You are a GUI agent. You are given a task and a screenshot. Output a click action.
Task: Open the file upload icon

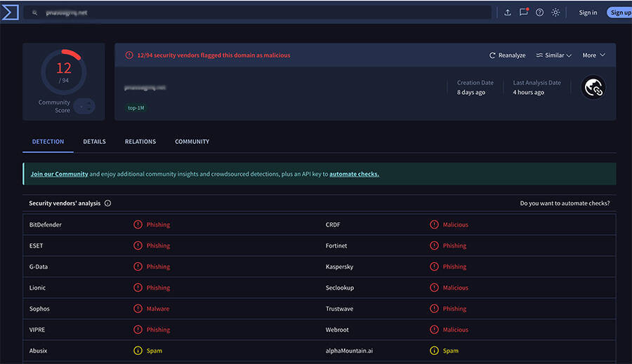tap(508, 13)
